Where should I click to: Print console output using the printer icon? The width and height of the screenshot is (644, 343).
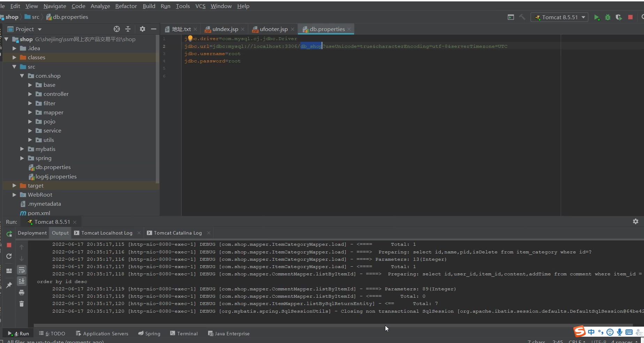click(x=22, y=292)
